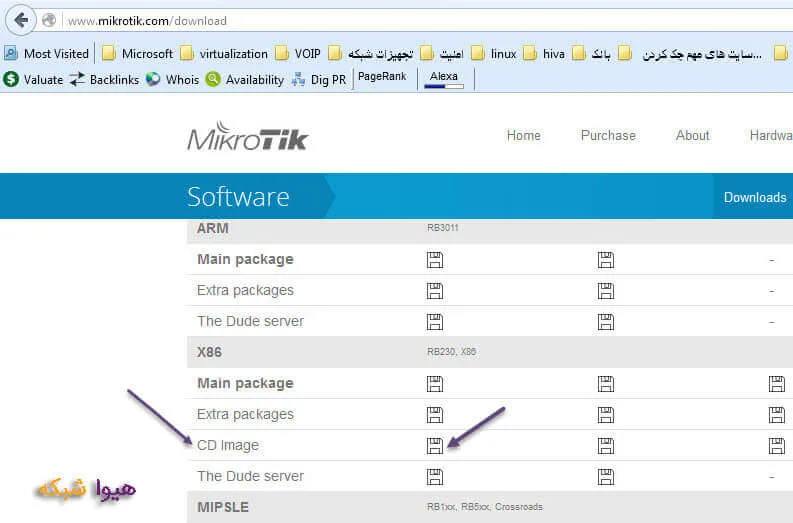Click the Valuate toolbar button
Viewport: 793px width, 523px height.
coord(33,79)
